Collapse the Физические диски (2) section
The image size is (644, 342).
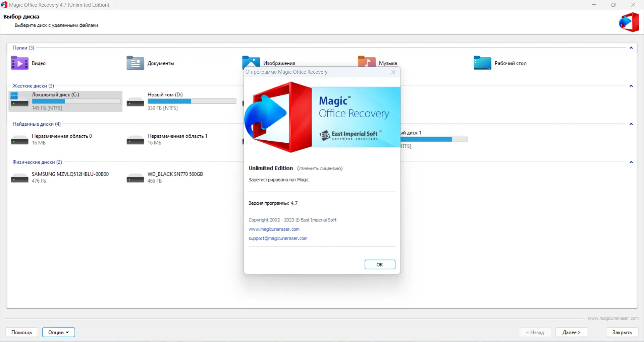pyautogui.click(x=631, y=162)
